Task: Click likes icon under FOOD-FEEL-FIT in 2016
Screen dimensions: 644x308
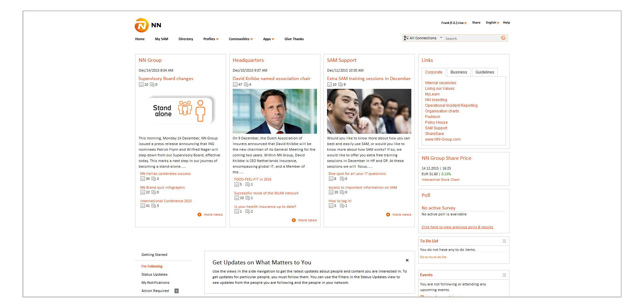Action: [x=237, y=184]
